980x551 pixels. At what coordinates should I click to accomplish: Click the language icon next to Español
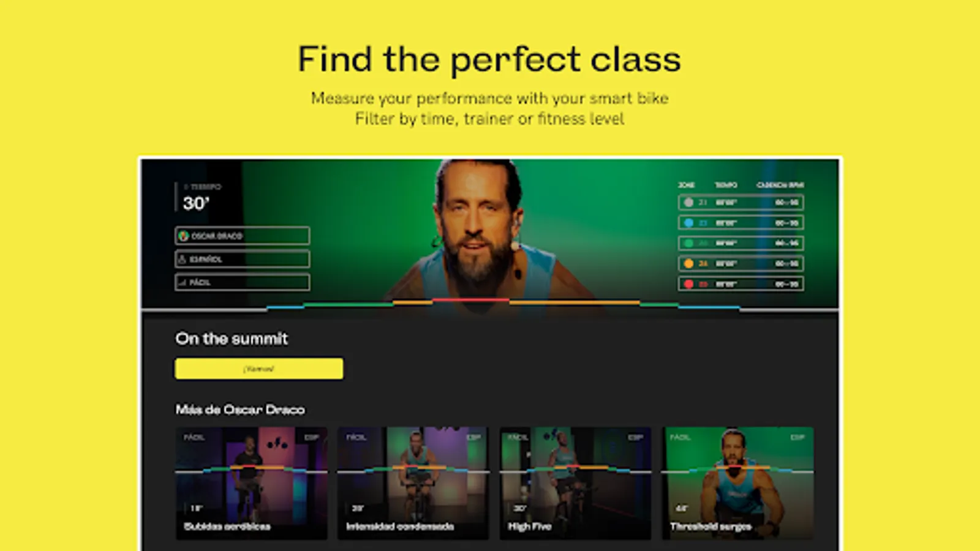point(182,259)
